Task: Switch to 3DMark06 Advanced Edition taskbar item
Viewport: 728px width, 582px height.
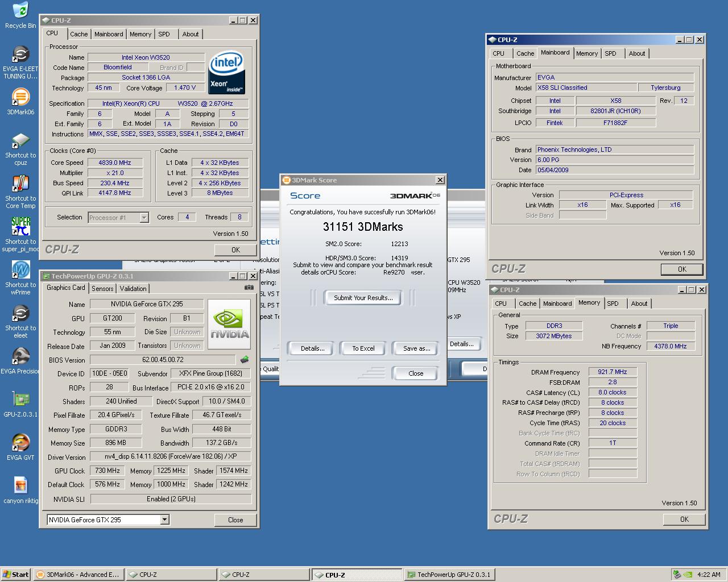Action: point(78,575)
